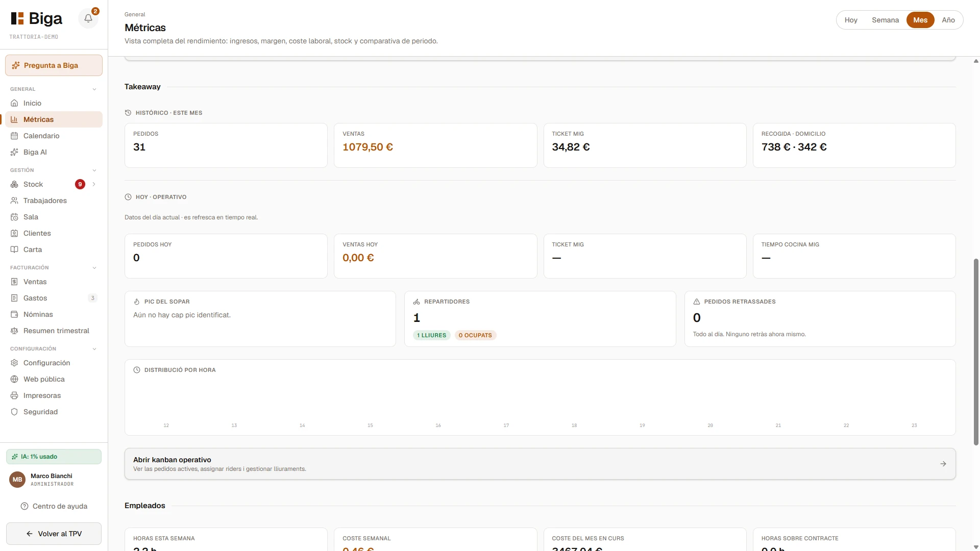Expand the Stock submenu chevron
Screen dimensions: 980x551
(94, 184)
